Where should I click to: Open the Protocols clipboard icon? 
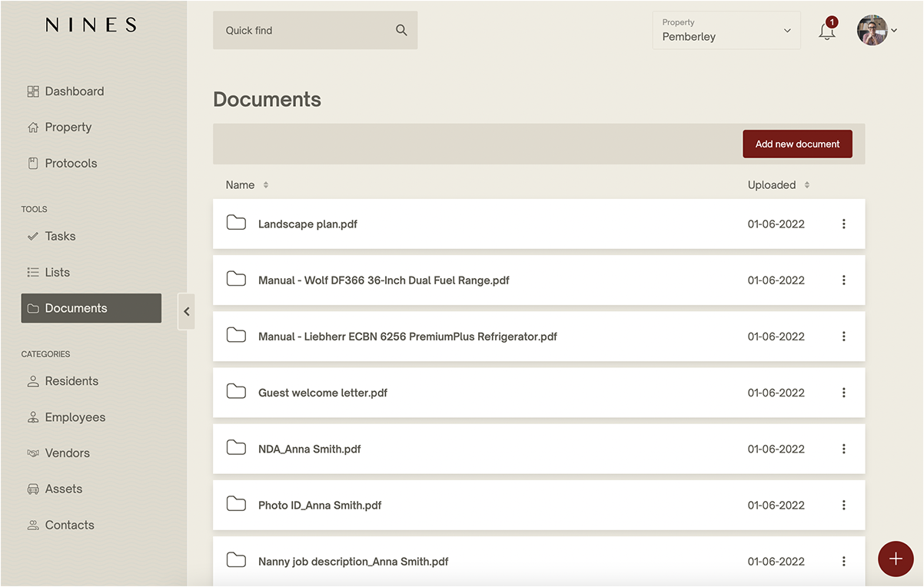click(x=33, y=163)
